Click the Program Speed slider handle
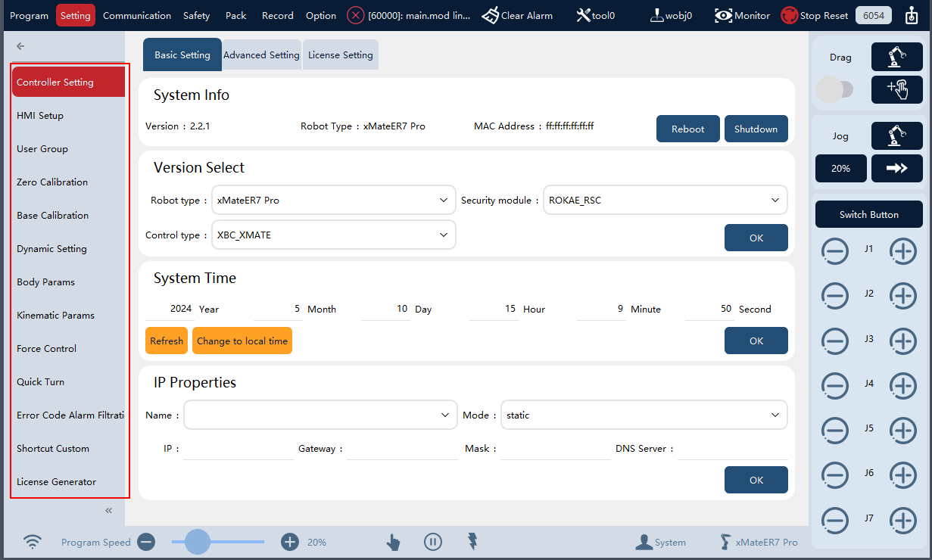This screenshot has height=560, width=932. point(198,542)
